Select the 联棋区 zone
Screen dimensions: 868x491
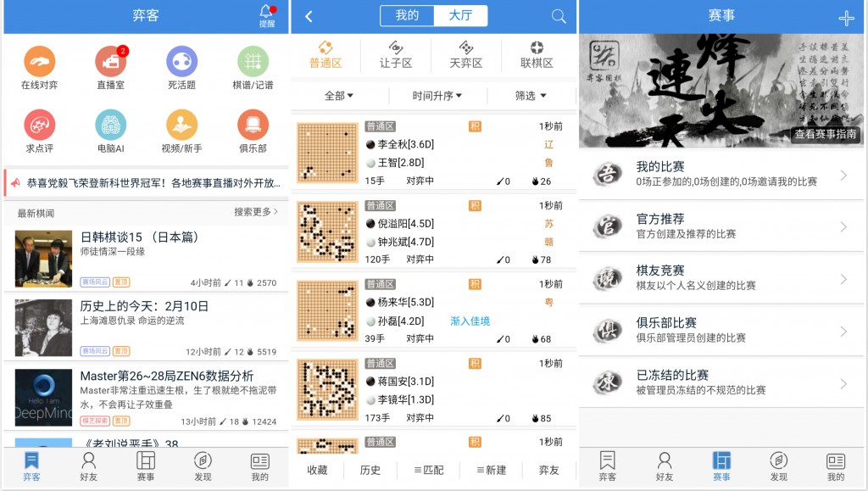click(x=537, y=54)
